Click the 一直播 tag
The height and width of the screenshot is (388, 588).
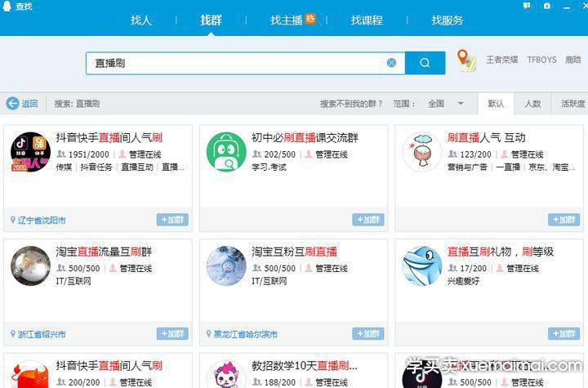pyautogui.click(x=508, y=167)
